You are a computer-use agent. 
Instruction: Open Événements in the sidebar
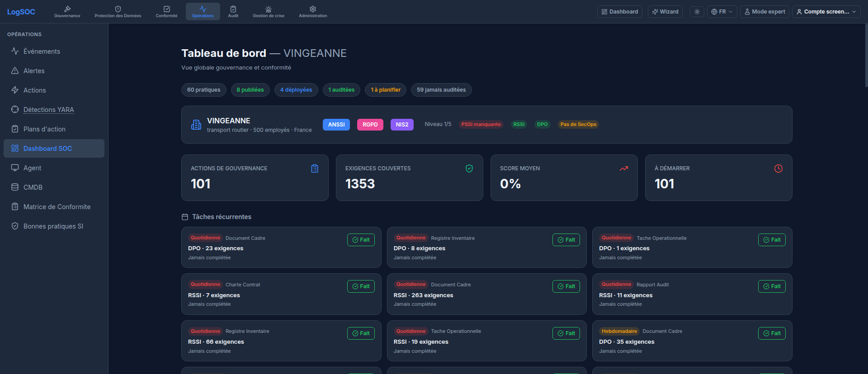(x=54, y=51)
